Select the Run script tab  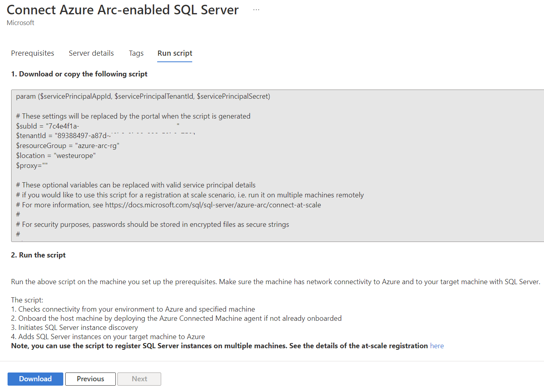coord(175,53)
